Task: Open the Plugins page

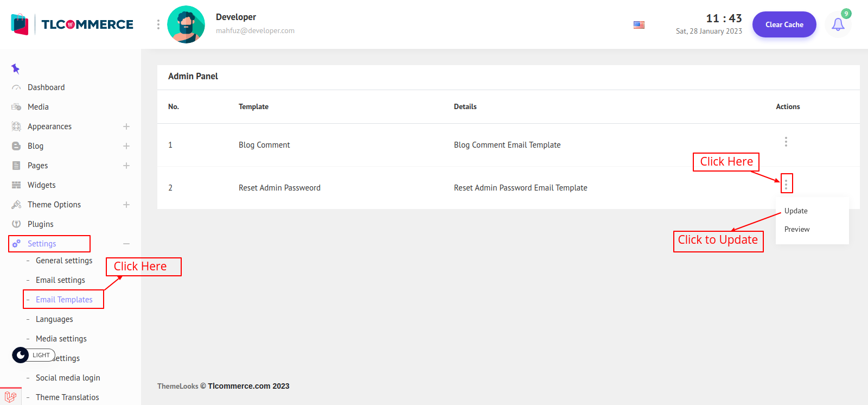Action: coord(41,224)
